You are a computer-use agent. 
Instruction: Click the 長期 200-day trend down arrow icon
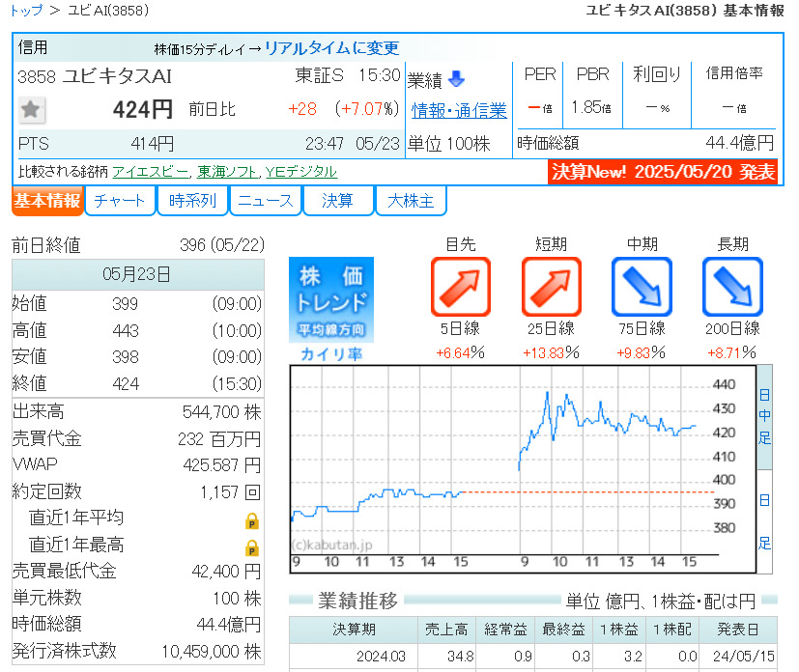click(x=732, y=287)
